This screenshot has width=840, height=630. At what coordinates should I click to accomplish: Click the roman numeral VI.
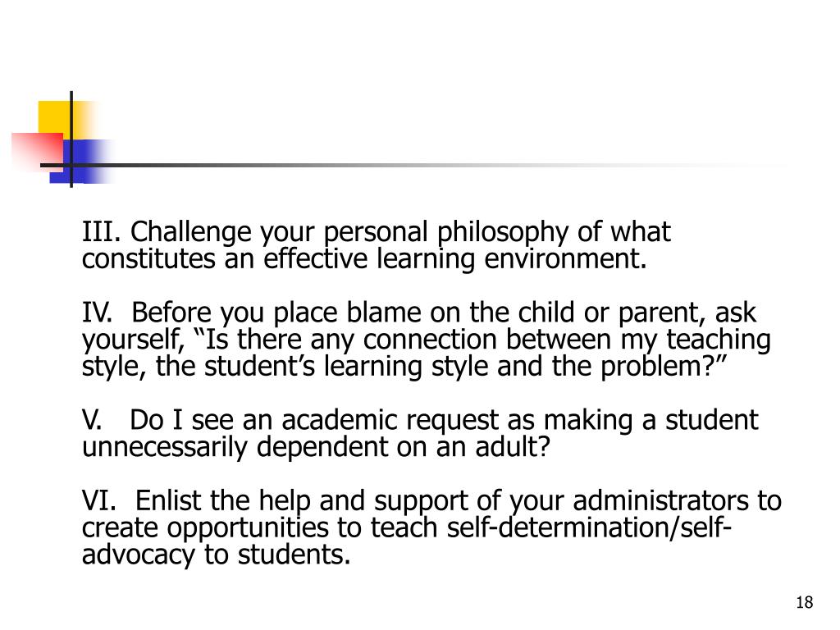click(x=98, y=500)
